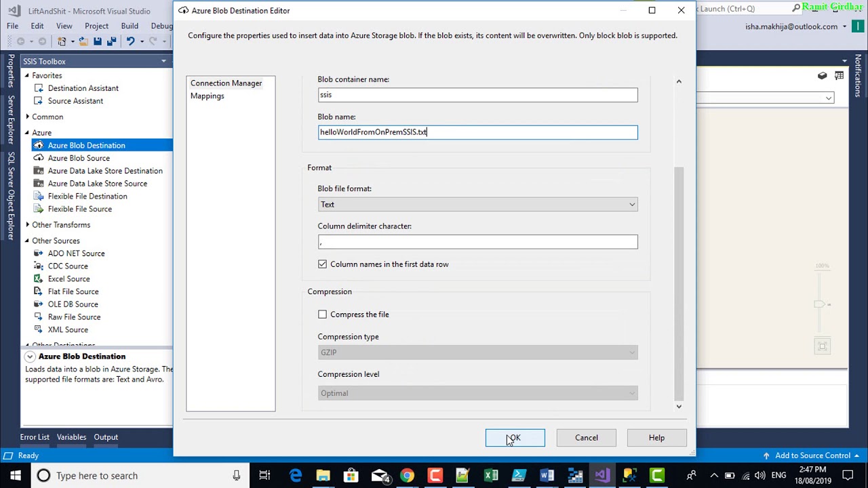Click the Flat File Source icon
Viewport: 868px width, 488px height.
39,291
